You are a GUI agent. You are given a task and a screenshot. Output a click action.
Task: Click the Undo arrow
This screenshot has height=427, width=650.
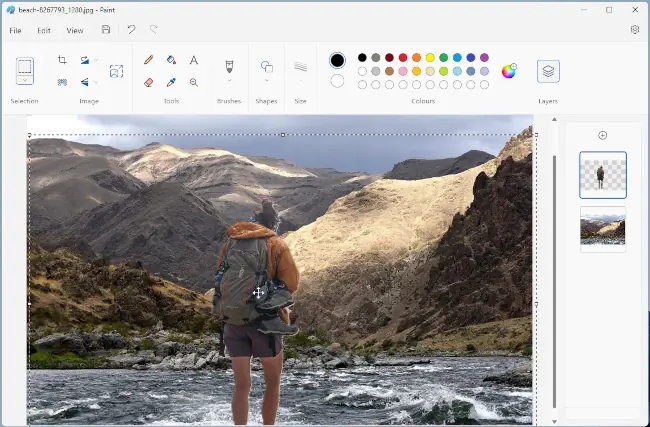(131, 29)
